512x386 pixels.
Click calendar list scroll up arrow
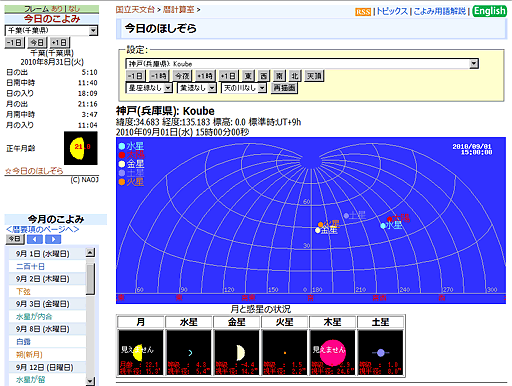coord(90,253)
